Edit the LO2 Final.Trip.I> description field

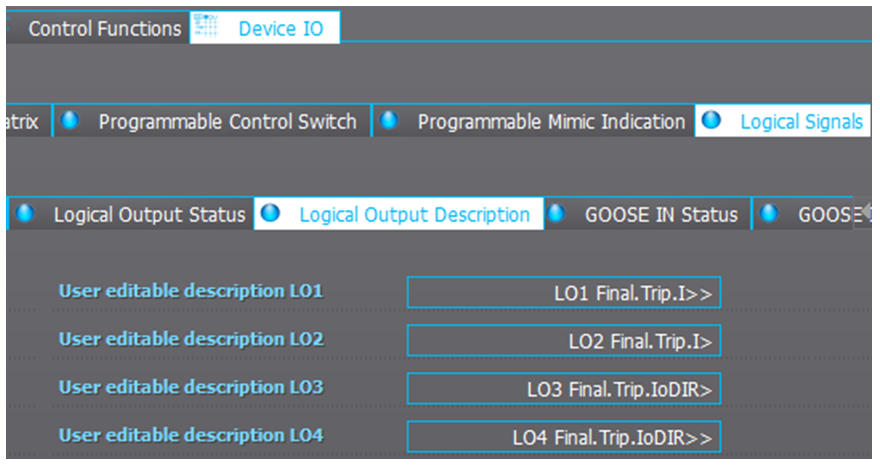pyautogui.click(x=564, y=341)
